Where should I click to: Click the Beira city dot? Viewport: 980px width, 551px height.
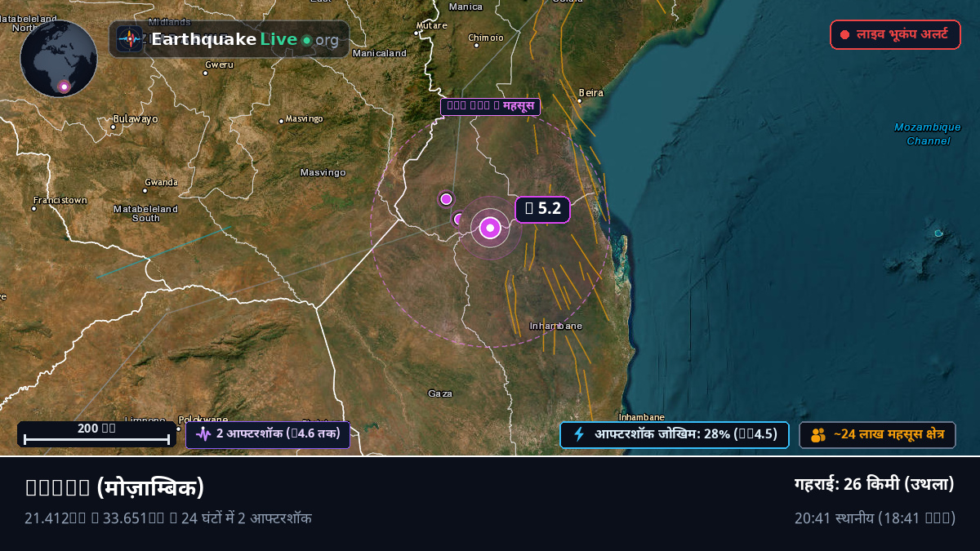[579, 100]
